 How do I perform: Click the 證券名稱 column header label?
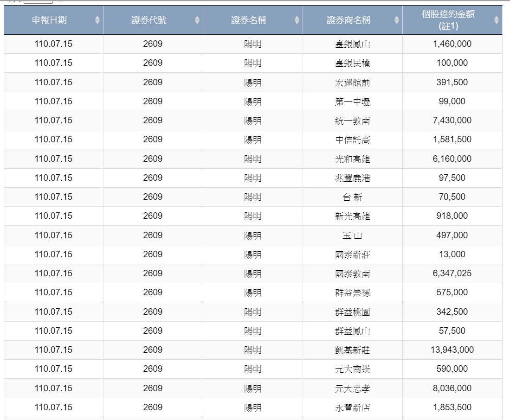(x=249, y=20)
